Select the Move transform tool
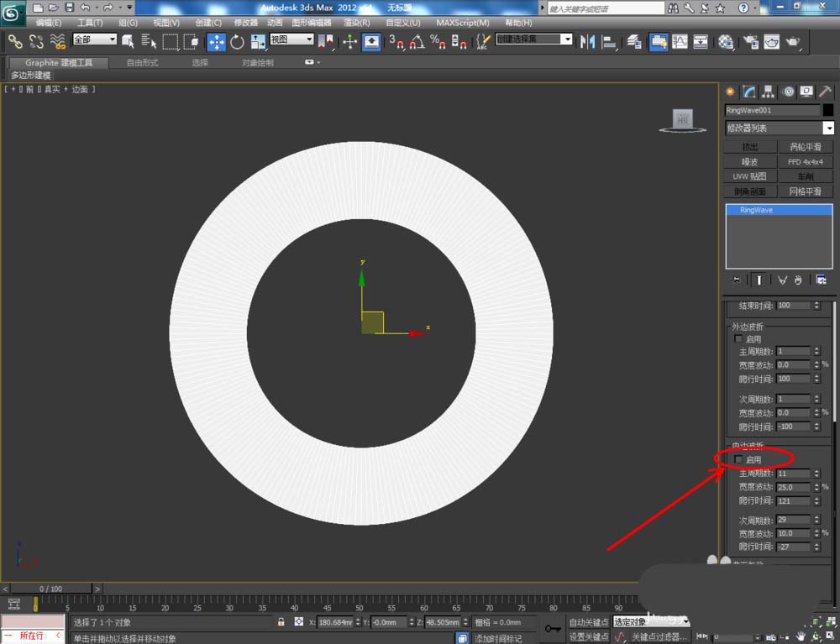The image size is (840, 644). [216, 41]
